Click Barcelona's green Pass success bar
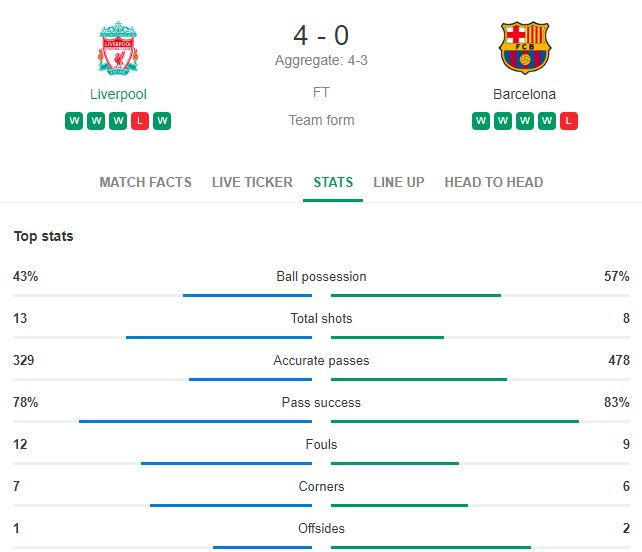This screenshot has height=552, width=642. tap(455, 421)
